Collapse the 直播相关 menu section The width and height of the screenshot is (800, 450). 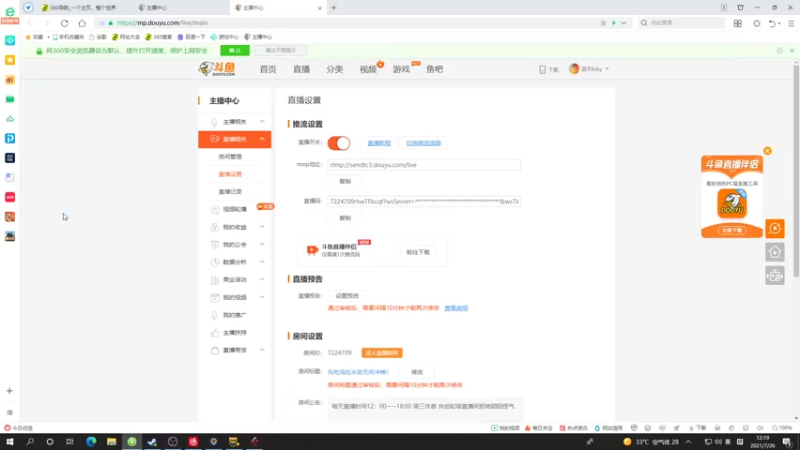click(262, 139)
